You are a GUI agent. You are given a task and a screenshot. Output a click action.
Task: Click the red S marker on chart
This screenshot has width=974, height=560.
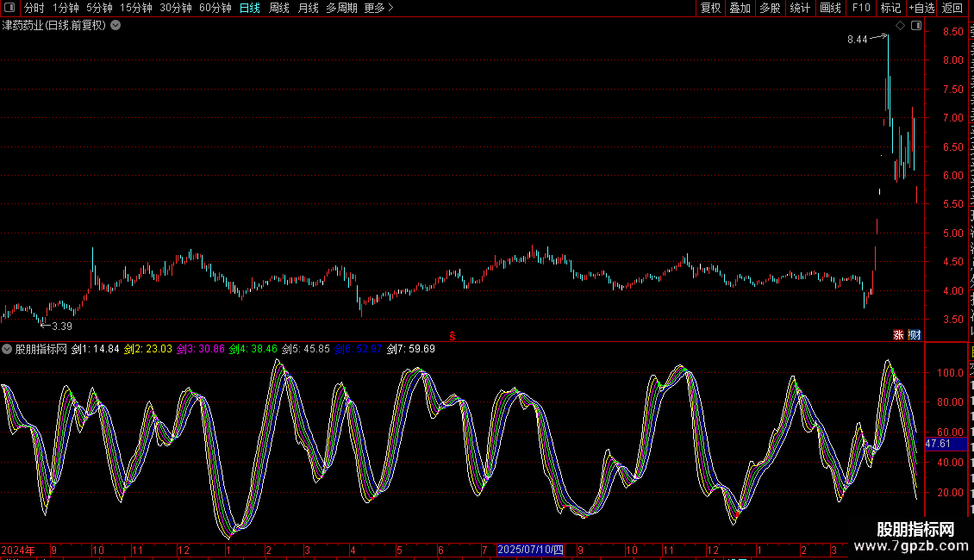coord(453,336)
